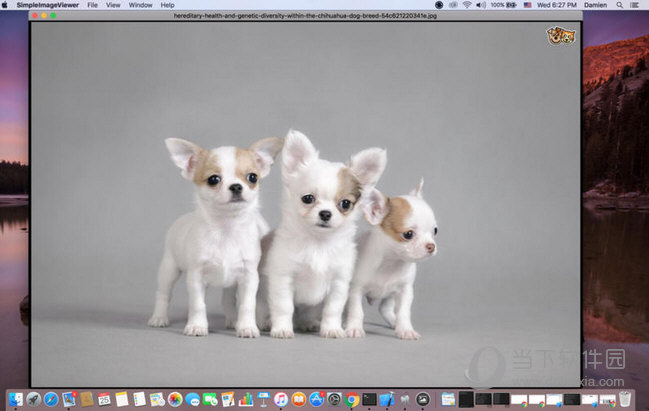Open the Apple menu

pos(5,5)
